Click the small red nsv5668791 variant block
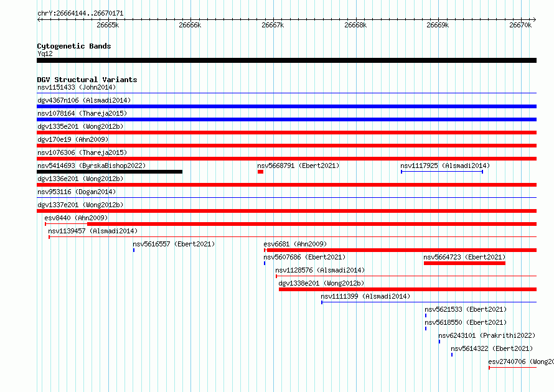The image size is (554, 392). (260, 172)
